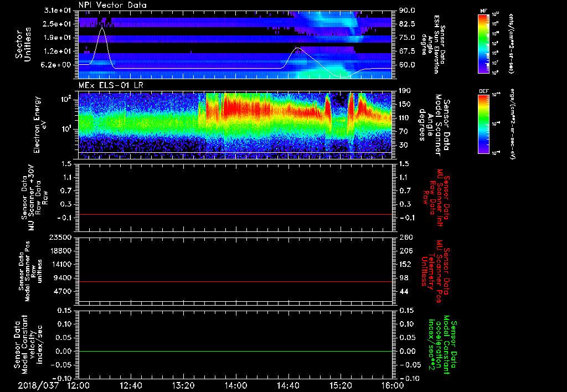The width and height of the screenshot is (567, 392).
Task: Click the NF color scale bar
Action: (x=482, y=44)
